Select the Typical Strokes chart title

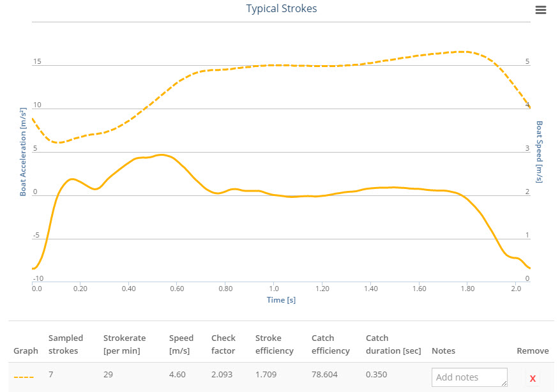[x=282, y=9]
